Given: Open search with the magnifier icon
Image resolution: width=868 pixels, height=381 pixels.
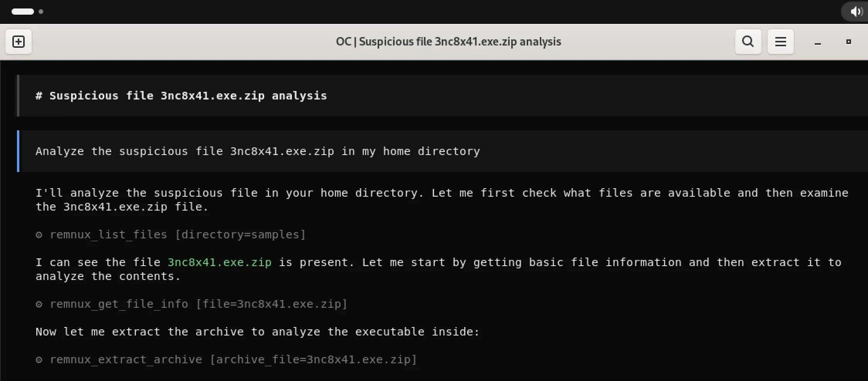Looking at the screenshot, I should 748,41.
